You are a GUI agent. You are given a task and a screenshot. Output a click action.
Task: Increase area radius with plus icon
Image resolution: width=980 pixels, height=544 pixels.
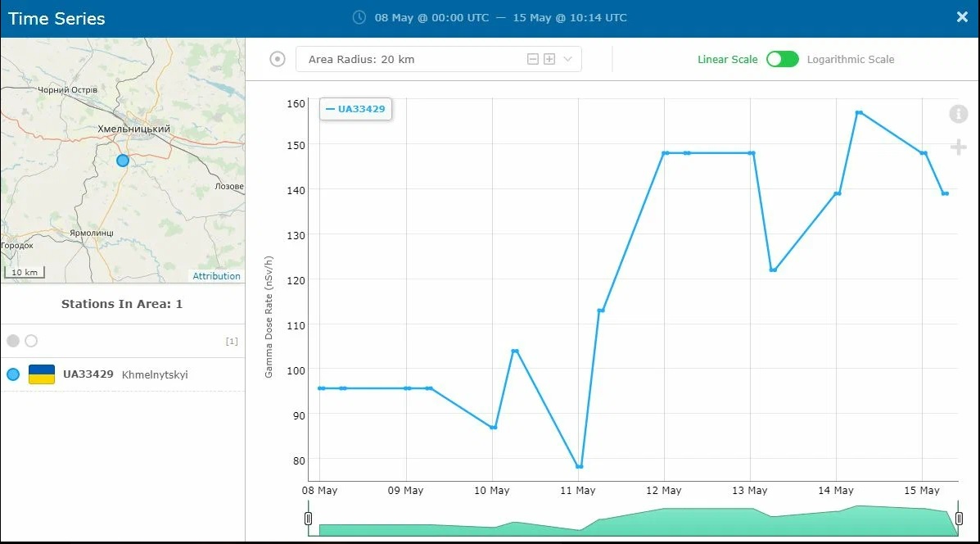click(549, 59)
